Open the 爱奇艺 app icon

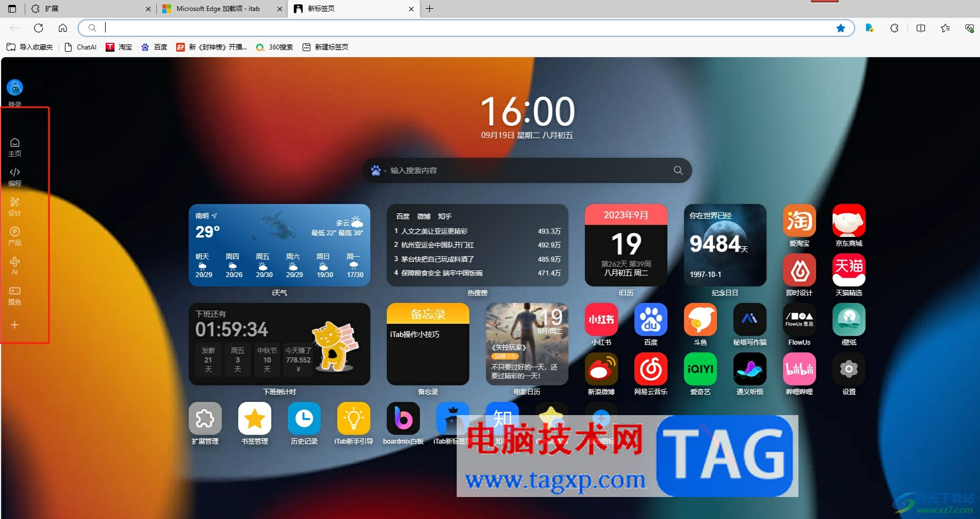pos(700,369)
